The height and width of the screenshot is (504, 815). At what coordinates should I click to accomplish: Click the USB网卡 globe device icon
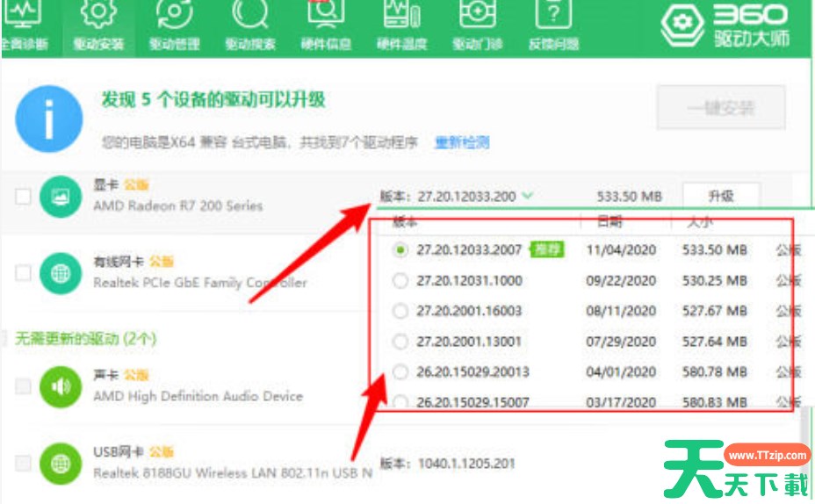(61, 463)
